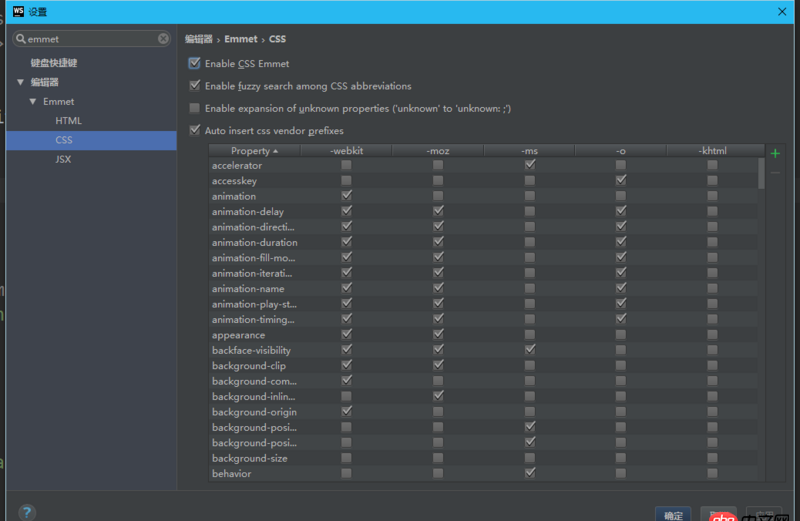Click the minus remove-property icon
This screenshot has width=800, height=521.
coord(775,172)
